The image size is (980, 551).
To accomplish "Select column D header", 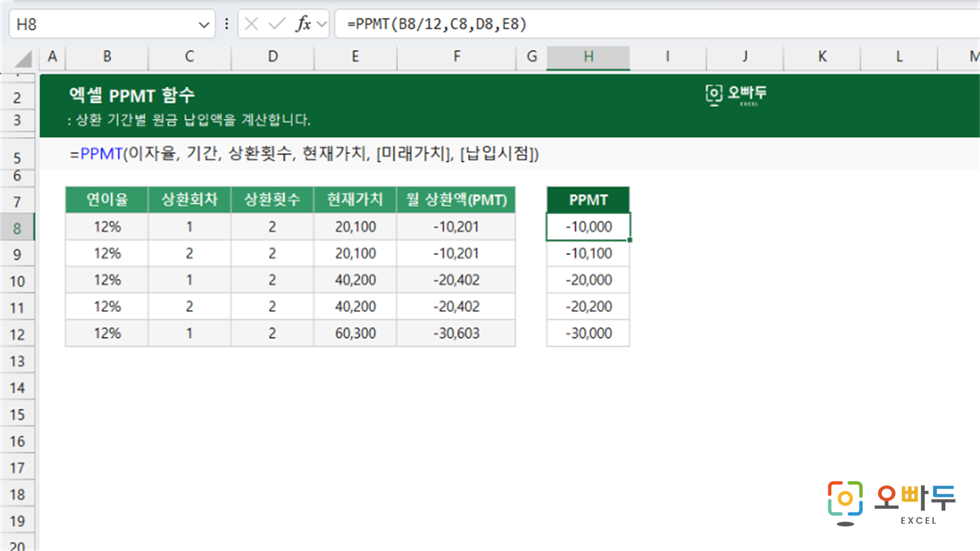I will [273, 57].
